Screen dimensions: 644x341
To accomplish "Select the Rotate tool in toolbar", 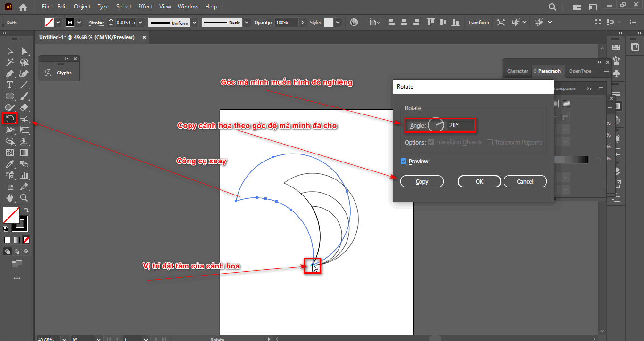I will tap(9, 118).
